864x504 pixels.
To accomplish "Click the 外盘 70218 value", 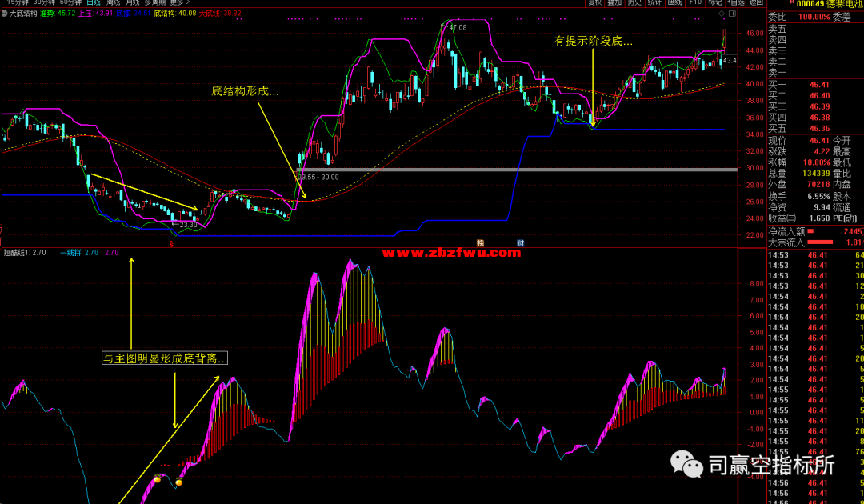I will pyautogui.click(x=817, y=185).
